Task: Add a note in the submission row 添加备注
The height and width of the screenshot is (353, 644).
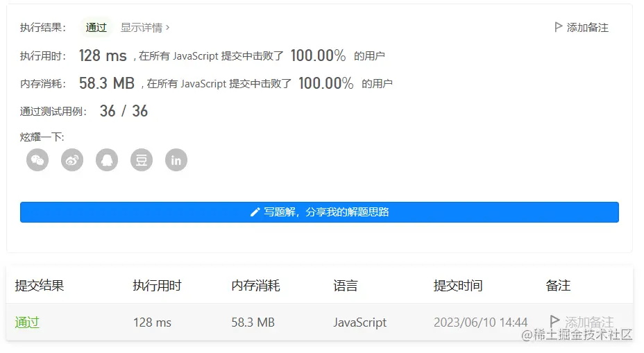Action: (x=589, y=321)
